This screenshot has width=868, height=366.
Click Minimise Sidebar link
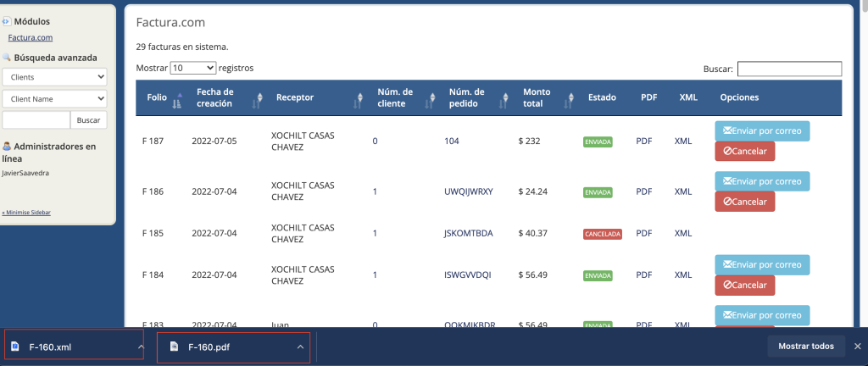[x=26, y=213]
